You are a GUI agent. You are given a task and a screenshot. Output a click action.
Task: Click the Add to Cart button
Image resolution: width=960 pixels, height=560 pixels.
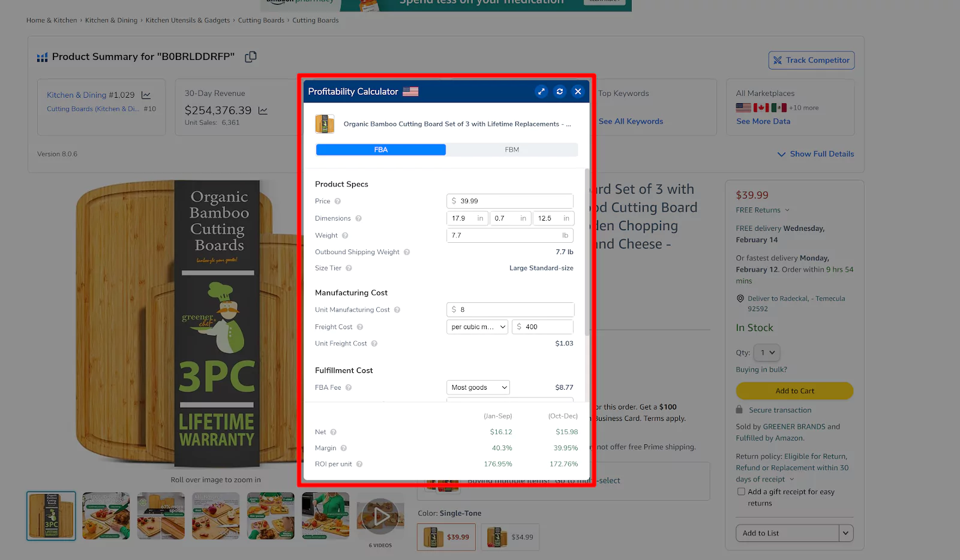(x=794, y=391)
